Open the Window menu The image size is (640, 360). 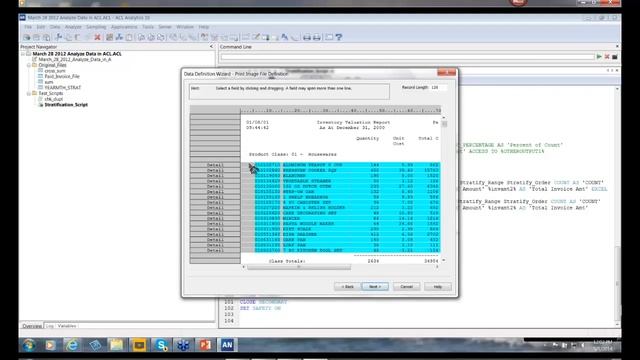coord(185,27)
